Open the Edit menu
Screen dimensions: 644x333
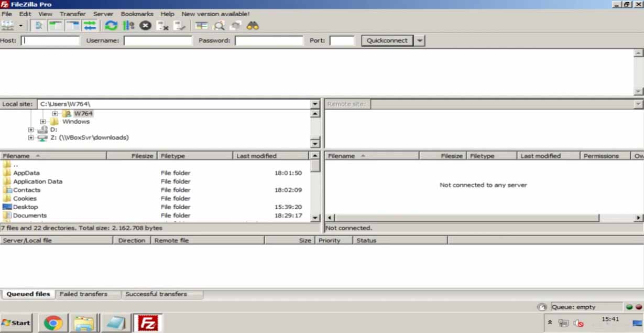pos(25,14)
